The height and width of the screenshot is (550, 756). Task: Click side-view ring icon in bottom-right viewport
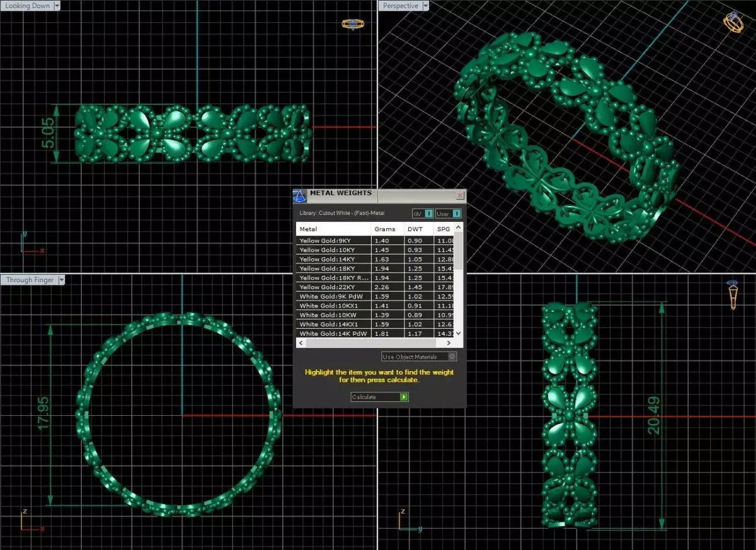[x=733, y=295]
